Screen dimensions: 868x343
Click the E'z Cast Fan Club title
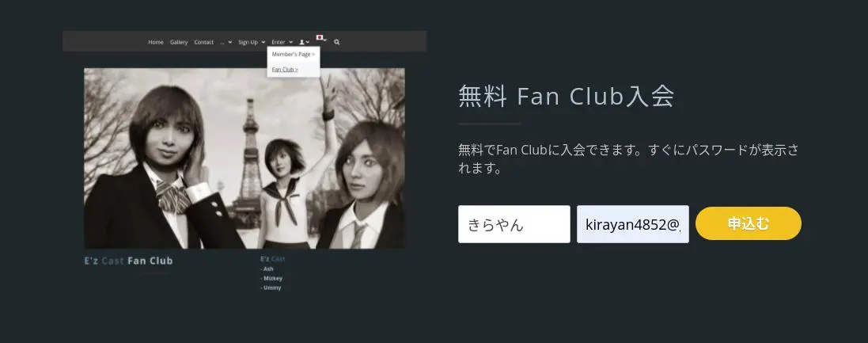point(128,261)
